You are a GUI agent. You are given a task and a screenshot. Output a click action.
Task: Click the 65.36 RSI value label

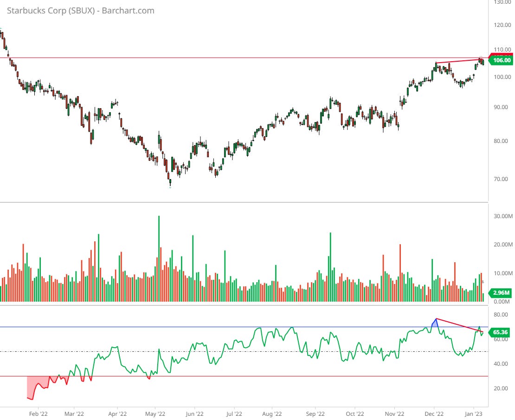pos(500,332)
